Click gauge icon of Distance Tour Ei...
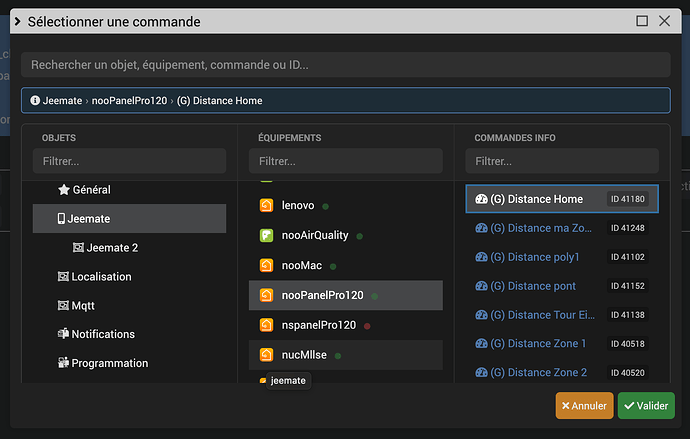690x439 pixels. (x=481, y=315)
